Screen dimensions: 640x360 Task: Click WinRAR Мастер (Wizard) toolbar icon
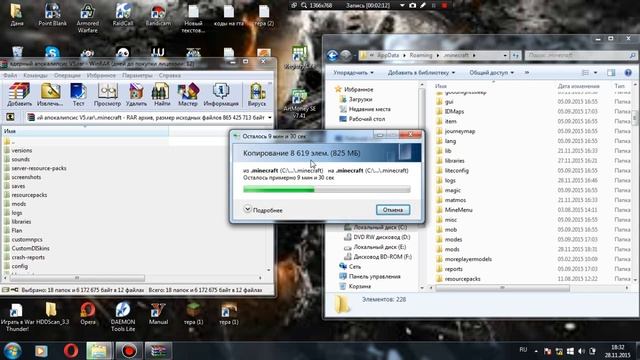(x=187, y=95)
